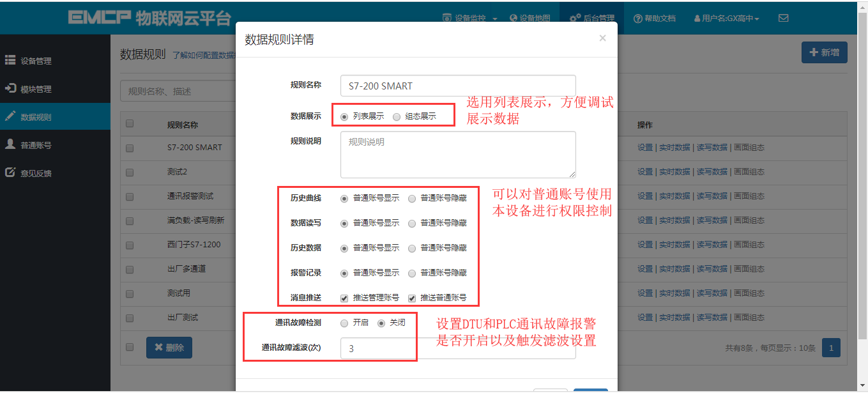This screenshot has width=868, height=393.
Task: Click the 规则名称 input showing S7-200 SMART
Action: coord(457,85)
